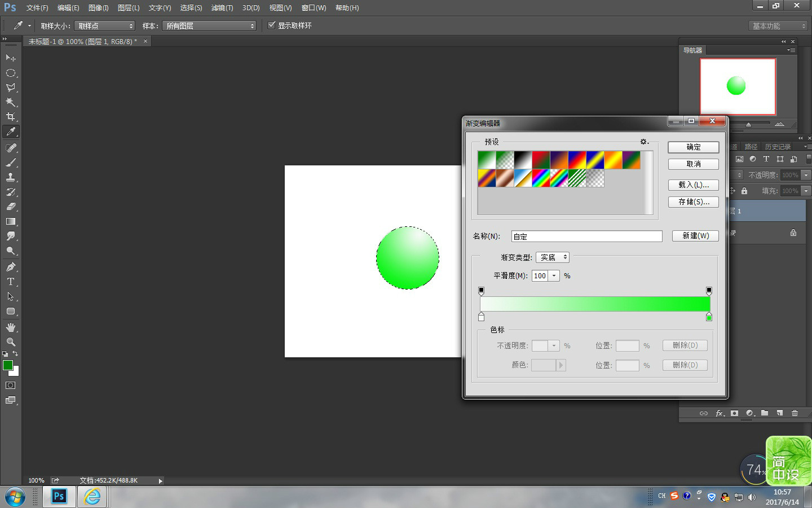The height and width of the screenshot is (508, 812).
Task: Open the Windows Start menu
Action: [15, 497]
